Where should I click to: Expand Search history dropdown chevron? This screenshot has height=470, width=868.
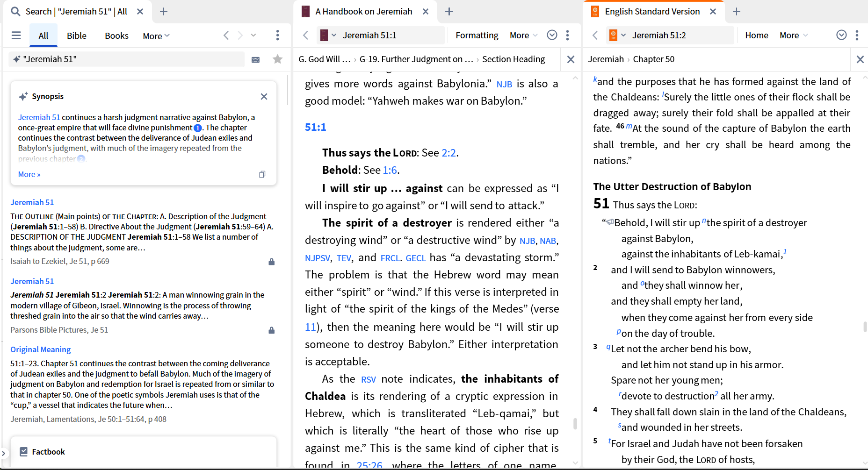[x=253, y=36]
